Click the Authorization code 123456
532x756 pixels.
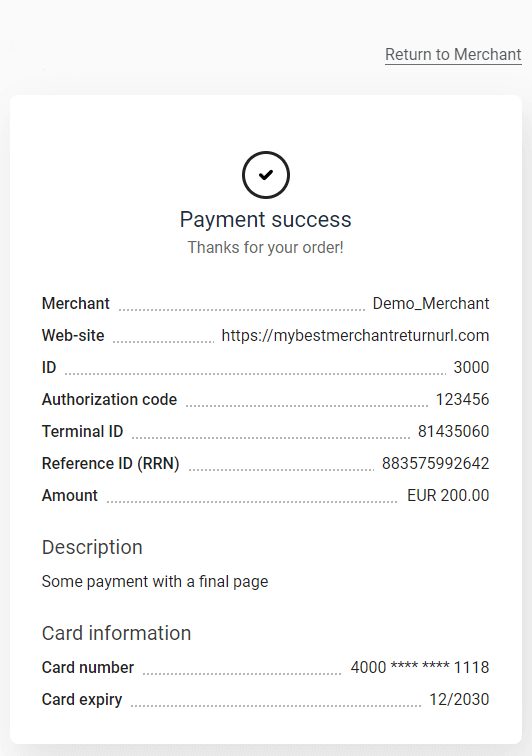coord(462,399)
